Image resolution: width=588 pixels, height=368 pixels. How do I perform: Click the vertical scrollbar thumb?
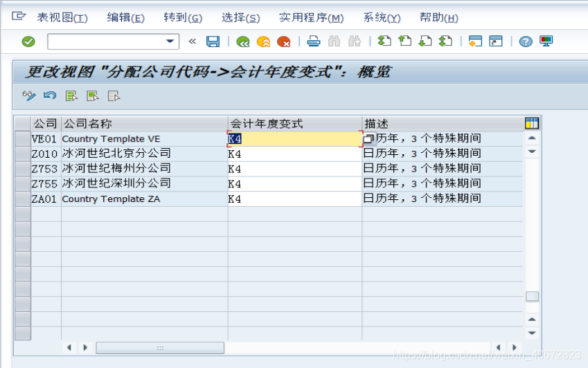[x=532, y=296]
